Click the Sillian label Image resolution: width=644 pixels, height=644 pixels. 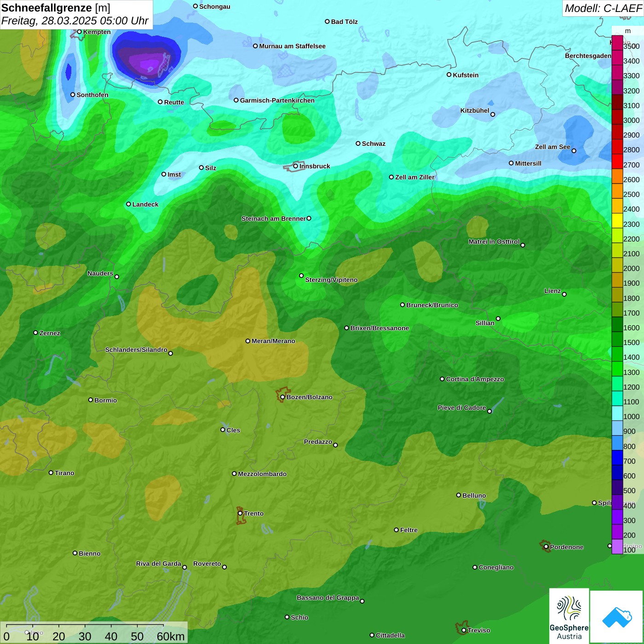(x=485, y=323)
